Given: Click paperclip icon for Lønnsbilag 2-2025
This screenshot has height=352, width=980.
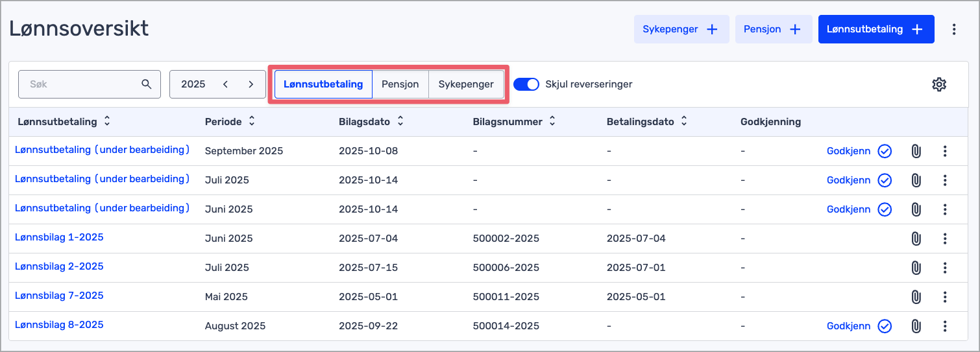Looking at the screenshot, I should (916, 268).
